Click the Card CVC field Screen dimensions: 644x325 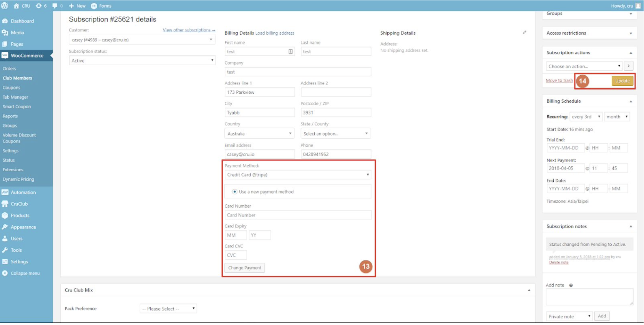(236, 255)
